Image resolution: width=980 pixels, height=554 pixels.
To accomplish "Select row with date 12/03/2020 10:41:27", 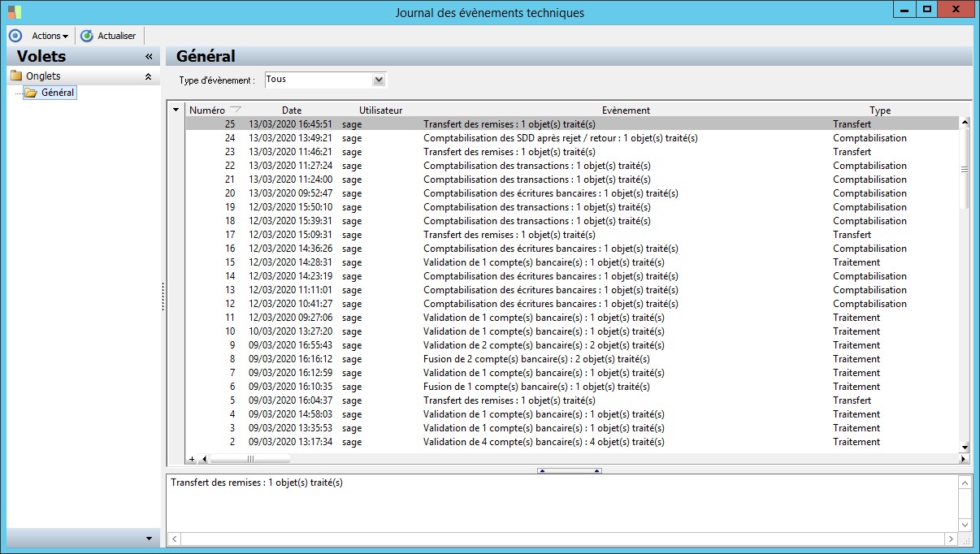I will point(572,304).
